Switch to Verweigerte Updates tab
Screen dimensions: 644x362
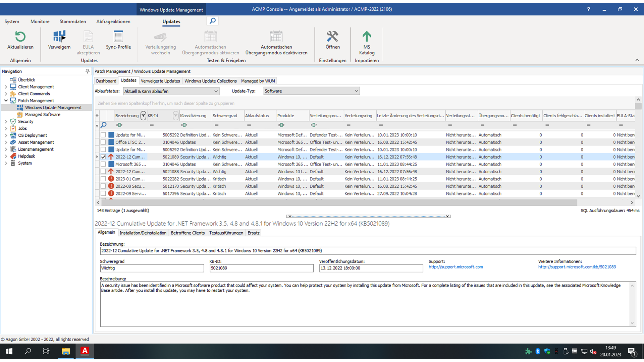click(x=160, y=81)
